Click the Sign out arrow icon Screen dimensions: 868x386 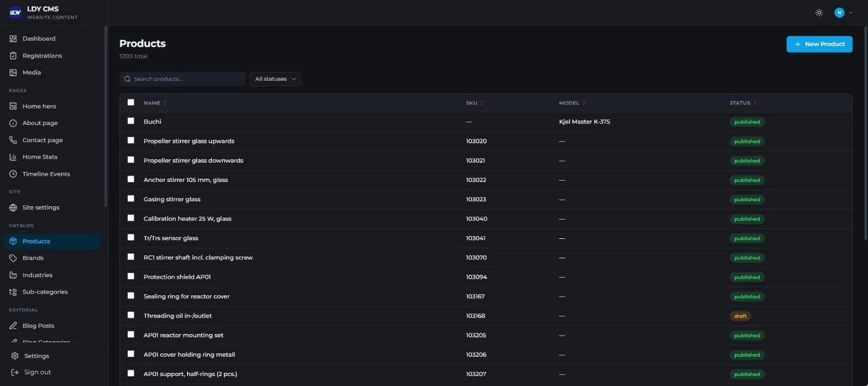point(15,372)
